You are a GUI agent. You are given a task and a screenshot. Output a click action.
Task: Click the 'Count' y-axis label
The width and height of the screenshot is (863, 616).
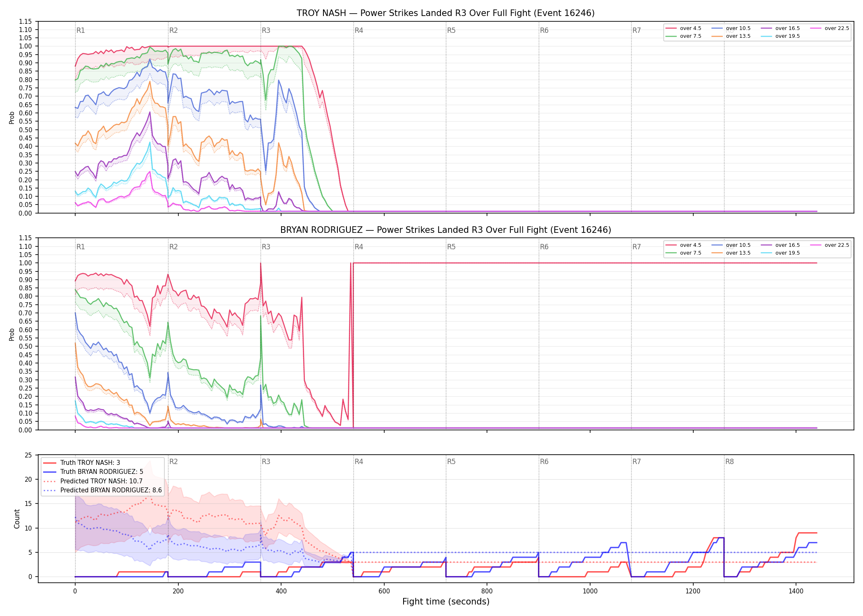(x=17, y=519)
